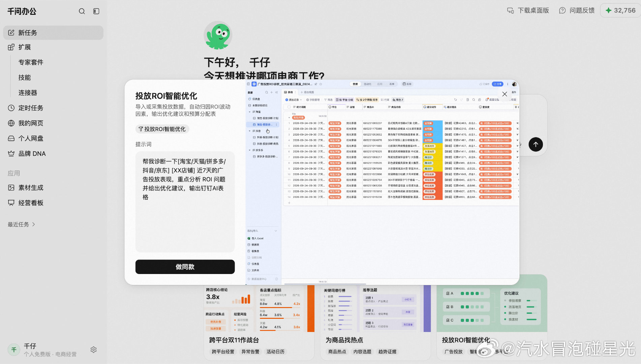Collapse the 淘宝/天猫 group in preview table
This screenshot has height=364, width=641.
coord(289,118)
